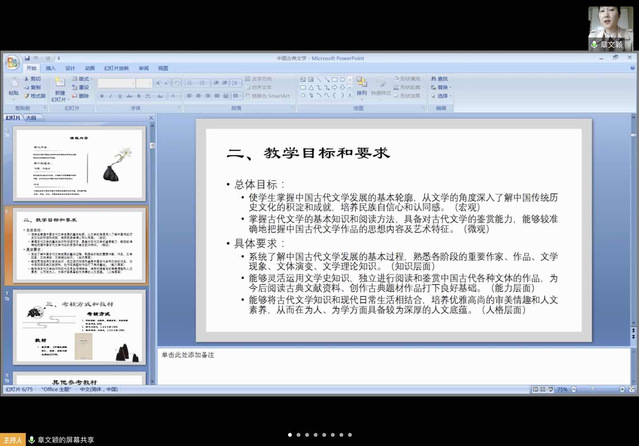Toggle underline formatting in the font group
Image resolution: width=639 pixels, height=446 pixels.
pyautogui.click(x=118, y=96)
